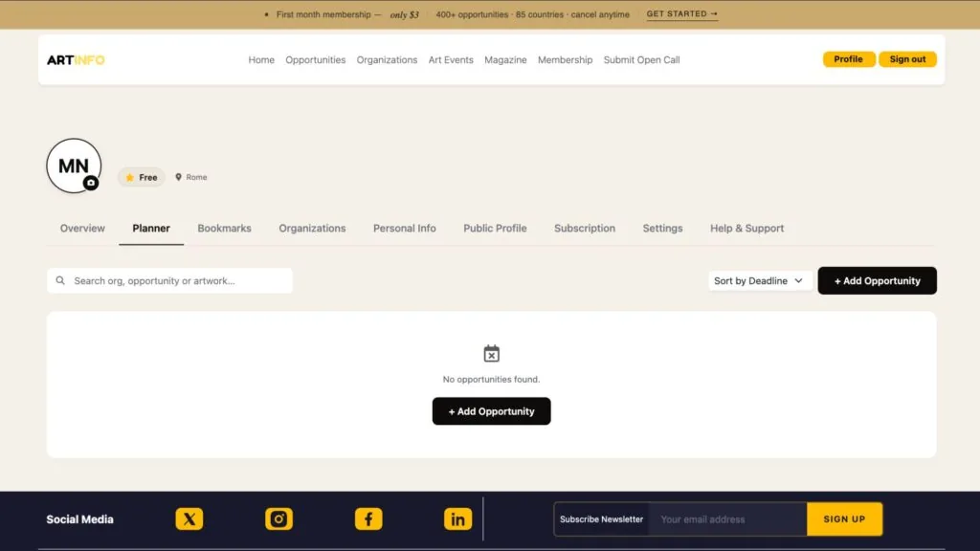Click the 'No opportunities found.' text
The height and width of the screenshot is (551, 980).
point(491,379)
